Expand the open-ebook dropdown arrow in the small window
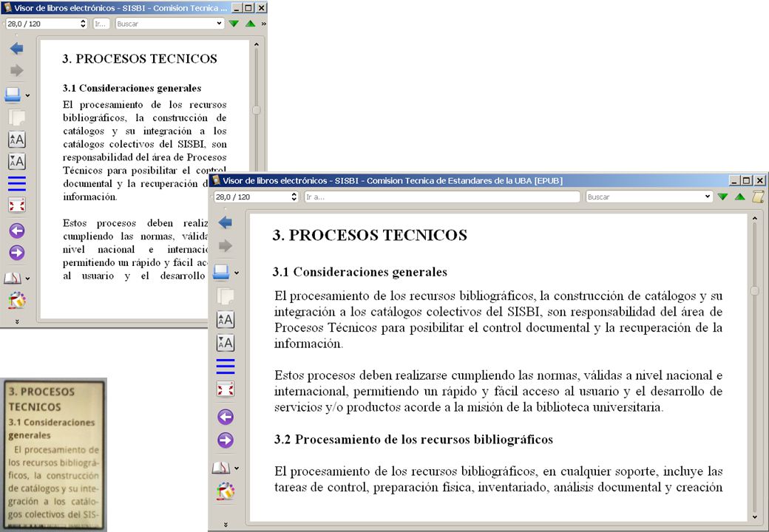Screen dimensions: 769x532 click(x=27, y=95)
